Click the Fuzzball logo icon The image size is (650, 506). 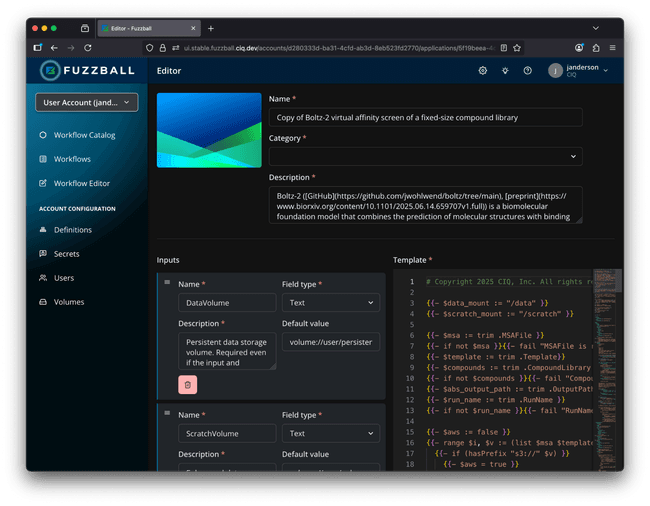click(x=50, y=70)
